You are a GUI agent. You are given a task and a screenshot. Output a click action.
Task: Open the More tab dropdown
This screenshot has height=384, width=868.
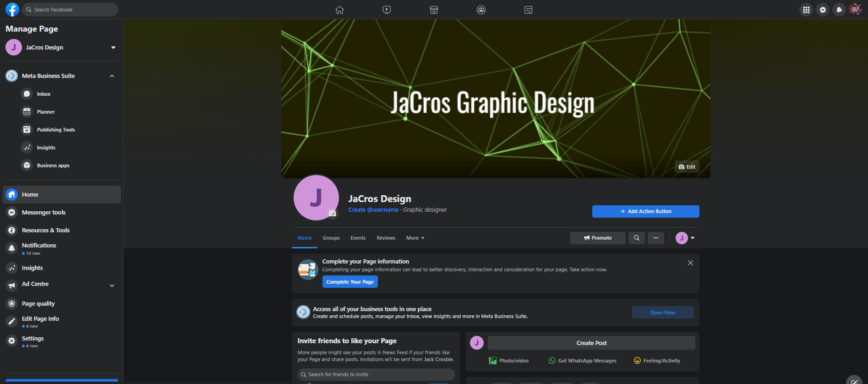click(x=415, y=238)
